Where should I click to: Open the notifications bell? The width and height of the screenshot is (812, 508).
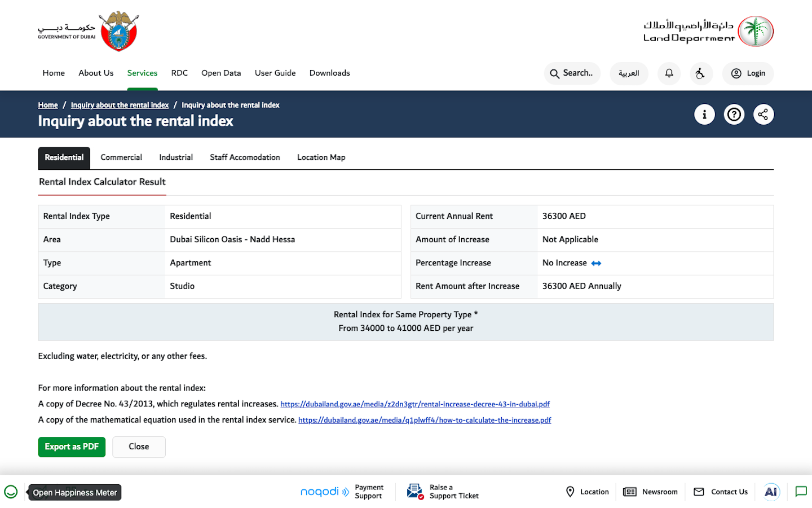[x=669, y=73]
